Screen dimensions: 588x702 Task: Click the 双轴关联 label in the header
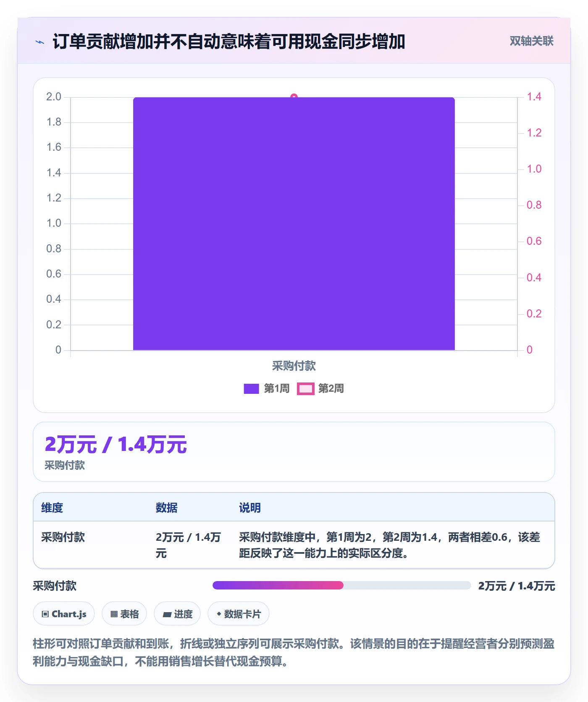(x=531, y=41)
